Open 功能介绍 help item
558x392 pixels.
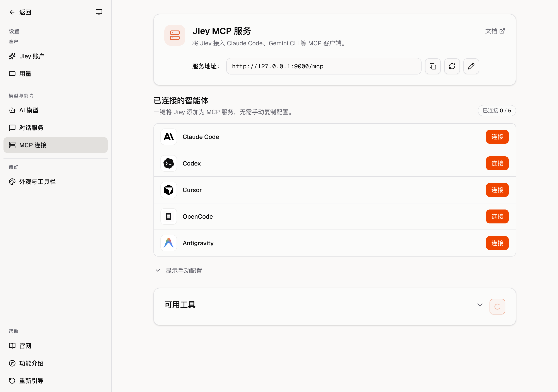(55, 363)
